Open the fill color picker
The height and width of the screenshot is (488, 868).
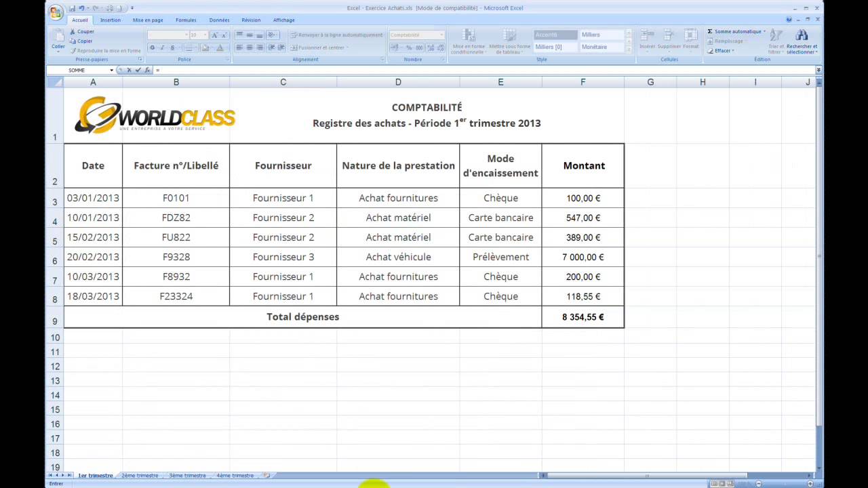point(206,47)
